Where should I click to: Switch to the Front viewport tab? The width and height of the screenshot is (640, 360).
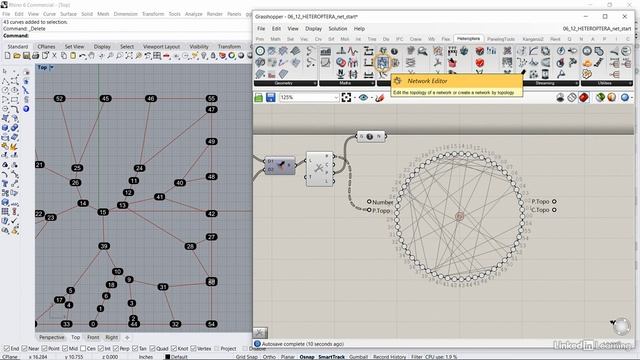[93, 338]
